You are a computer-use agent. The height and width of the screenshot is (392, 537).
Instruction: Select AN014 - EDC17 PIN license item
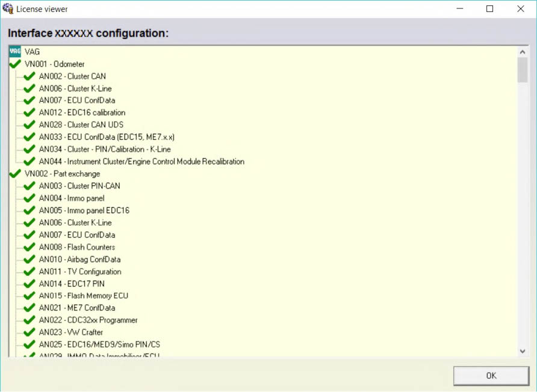tap(72, 284)
